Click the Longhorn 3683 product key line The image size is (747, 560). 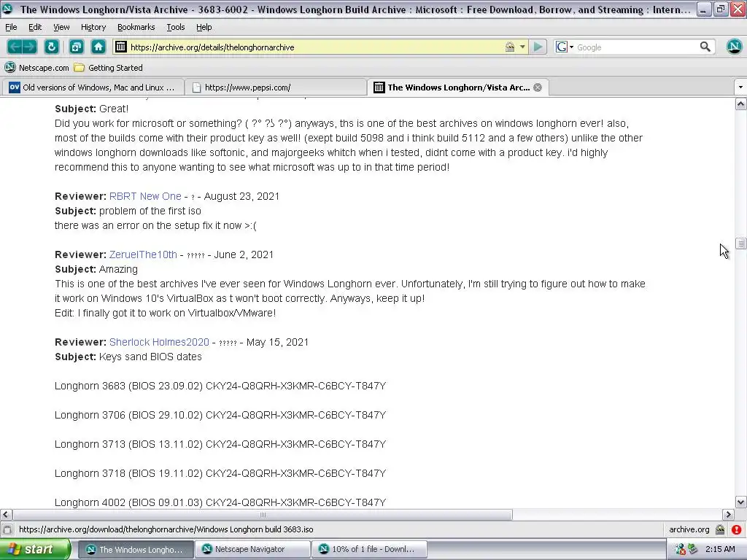pyautogui.click(x=220, y=386)
